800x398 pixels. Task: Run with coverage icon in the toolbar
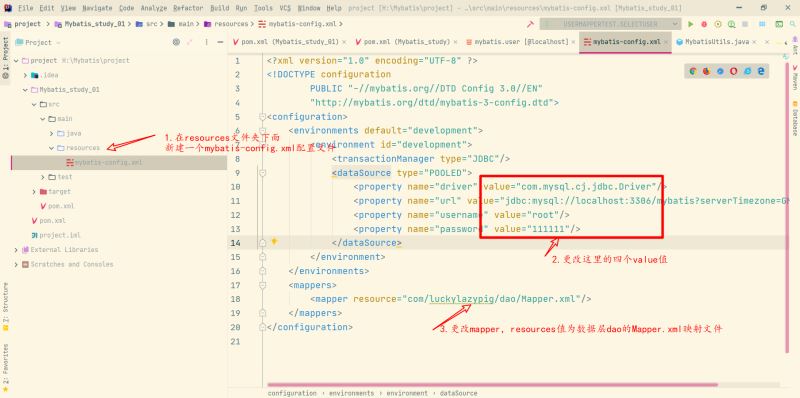pos(718,24)
